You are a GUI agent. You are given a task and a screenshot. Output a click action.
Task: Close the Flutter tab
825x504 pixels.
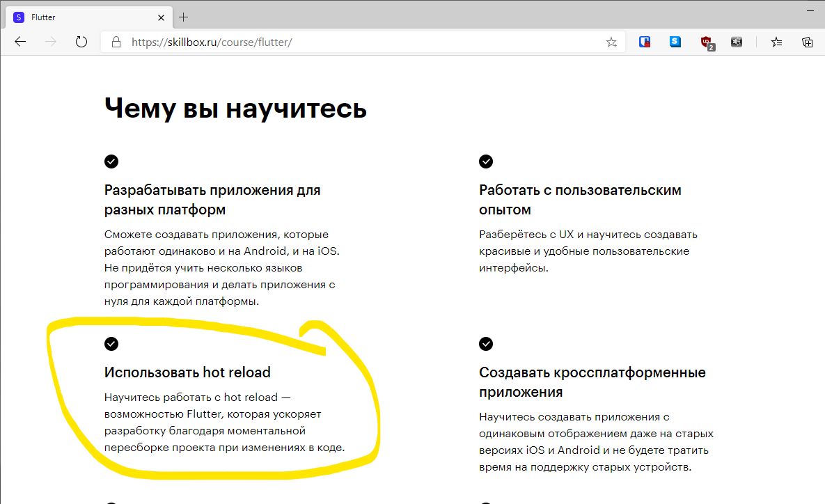(161, 17)
